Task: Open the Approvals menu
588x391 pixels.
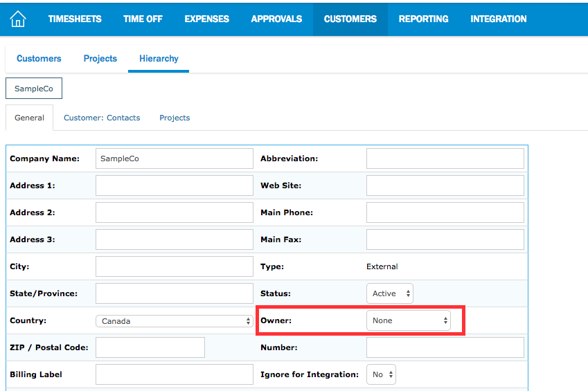Action: click(276, 19)
